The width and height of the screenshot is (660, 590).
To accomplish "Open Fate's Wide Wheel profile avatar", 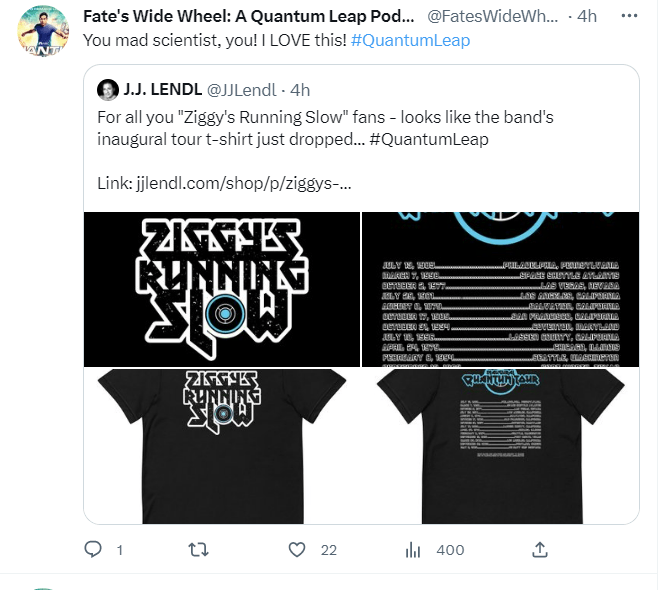I will click(43, 31).
